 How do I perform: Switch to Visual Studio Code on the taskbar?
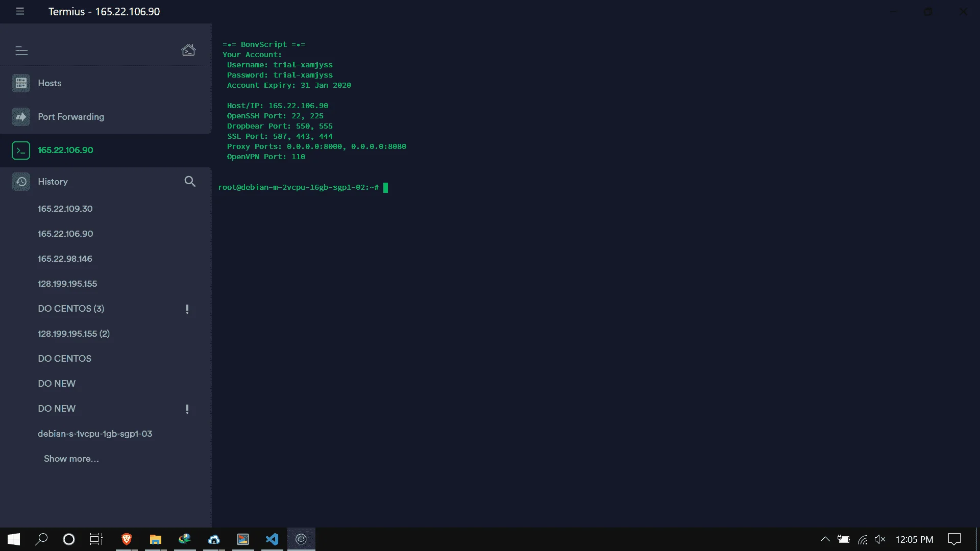[272, 539]
